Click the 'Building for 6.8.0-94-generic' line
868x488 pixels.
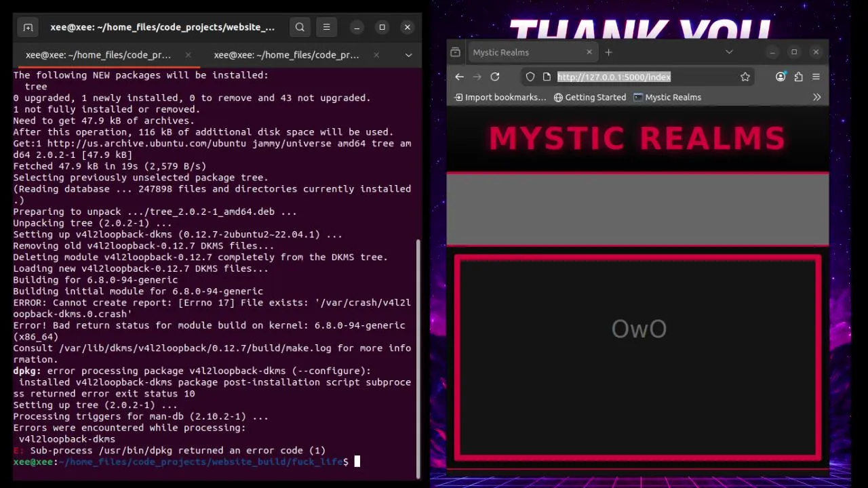coord(95,280)
